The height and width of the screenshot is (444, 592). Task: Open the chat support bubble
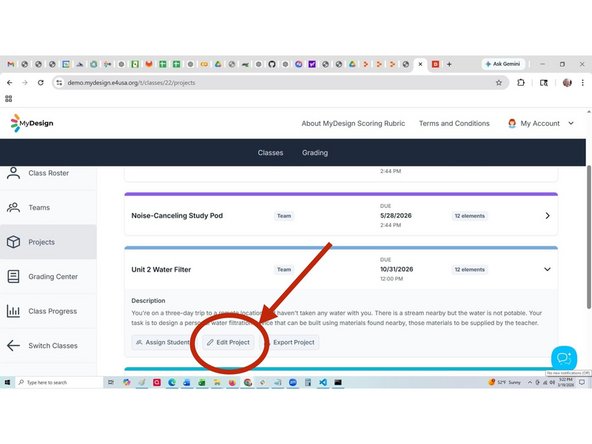click(564, 358)
